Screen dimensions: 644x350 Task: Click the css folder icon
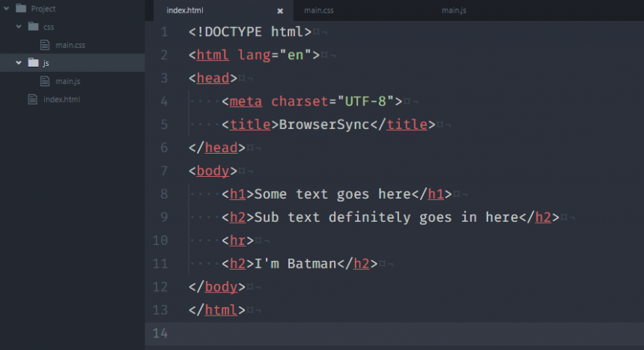(x=33, y=27)
